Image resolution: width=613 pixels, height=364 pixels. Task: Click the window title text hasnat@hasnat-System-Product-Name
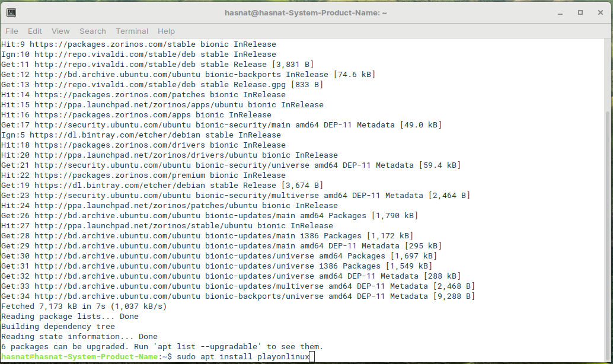306,13
